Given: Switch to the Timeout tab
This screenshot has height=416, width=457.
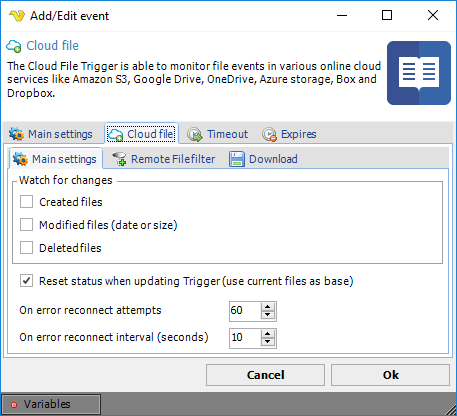Looking at the screenshot, I should 218,134.
